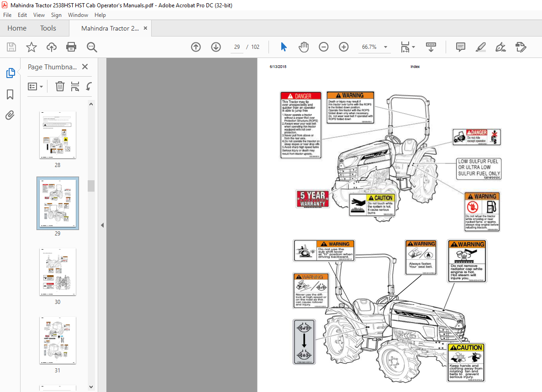
Task: Expand the page display options arrow
Action: (413, 47)
